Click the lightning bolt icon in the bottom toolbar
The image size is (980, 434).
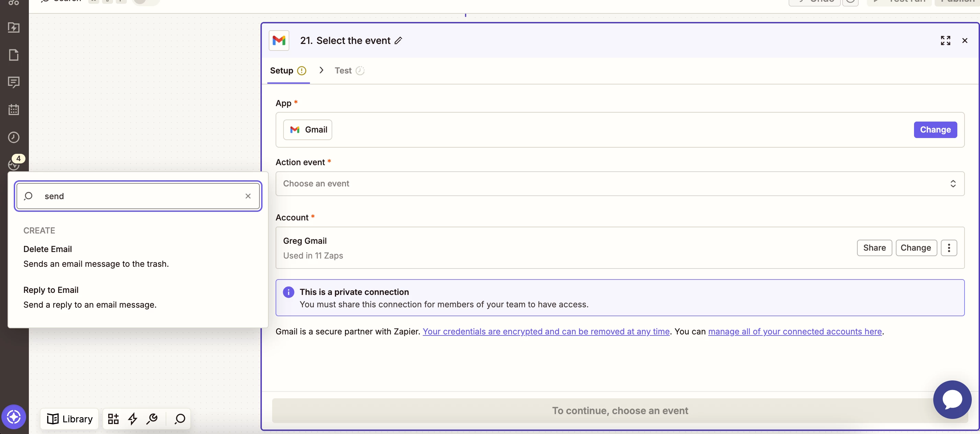(132, 419)
